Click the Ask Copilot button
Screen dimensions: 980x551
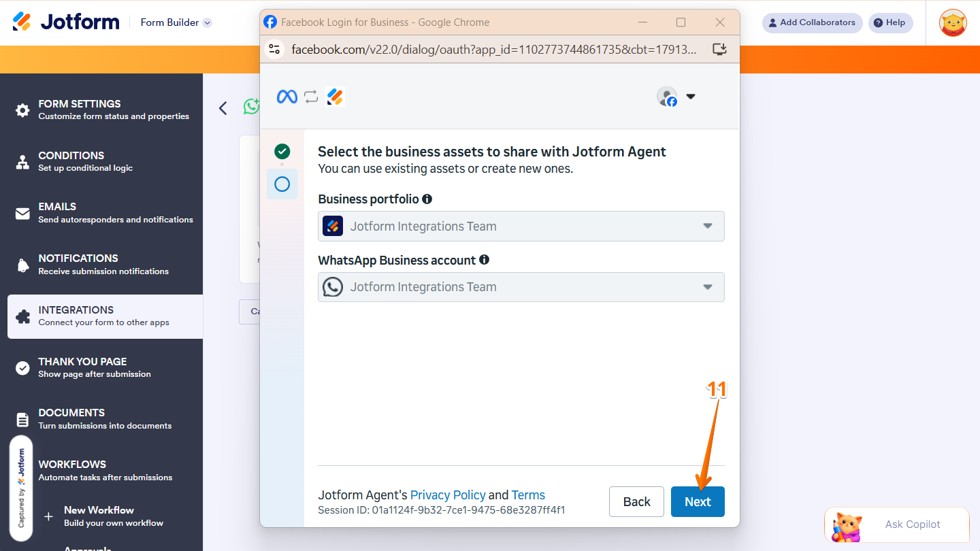[896, 524]
